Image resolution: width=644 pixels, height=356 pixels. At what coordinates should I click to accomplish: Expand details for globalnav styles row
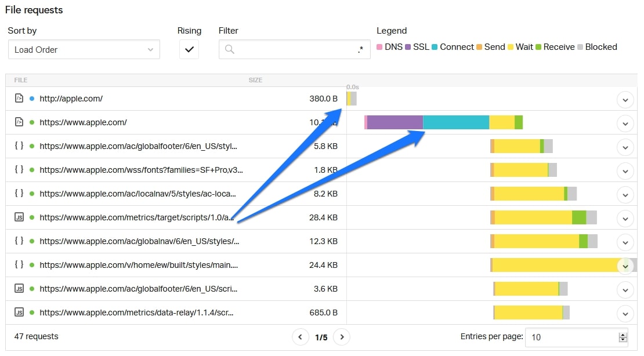(625, 243)
